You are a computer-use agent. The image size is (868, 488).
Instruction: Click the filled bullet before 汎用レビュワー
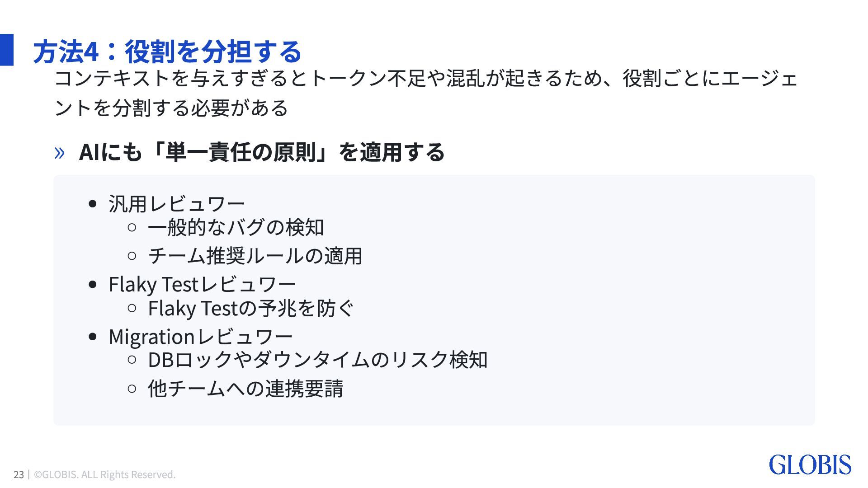point(93,204)
